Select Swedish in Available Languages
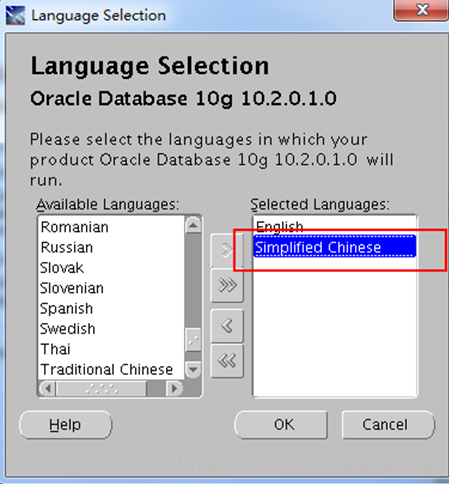 (111, 329)
